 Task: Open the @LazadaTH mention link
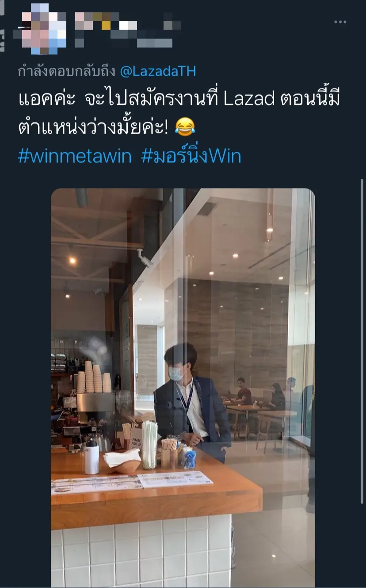(x=158, y=71)
